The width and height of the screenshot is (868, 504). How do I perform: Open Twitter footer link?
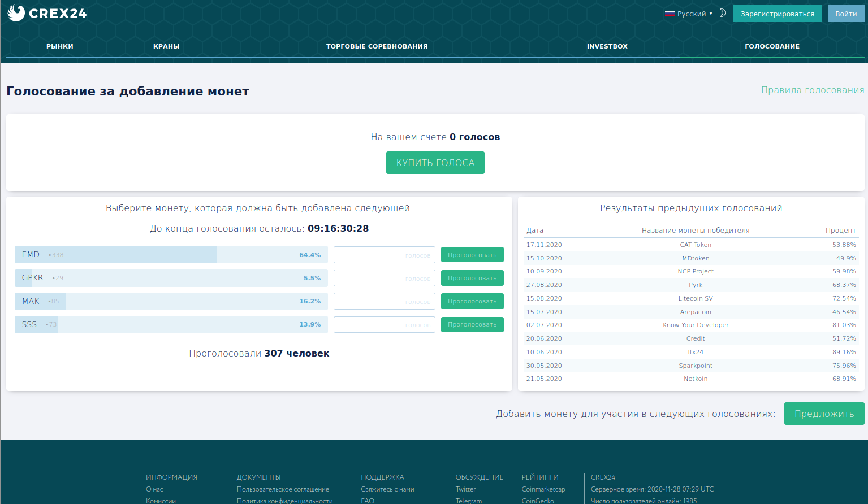coord(465,489)
